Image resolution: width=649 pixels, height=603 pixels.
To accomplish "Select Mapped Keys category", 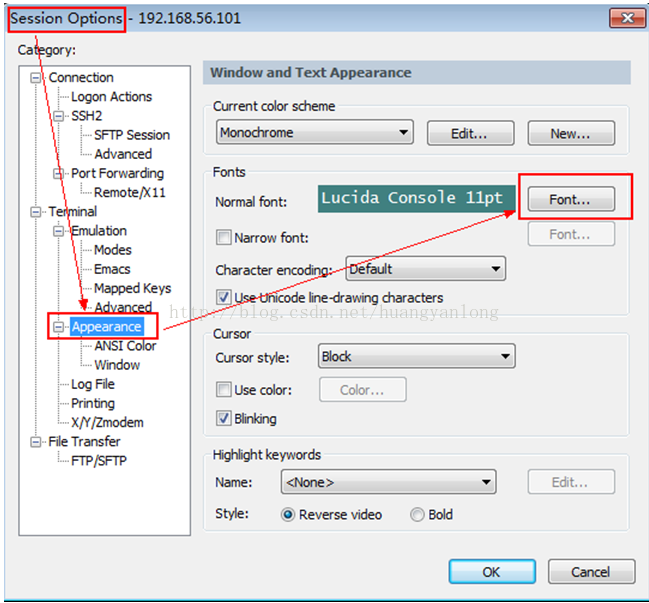I will pos(132,288).
